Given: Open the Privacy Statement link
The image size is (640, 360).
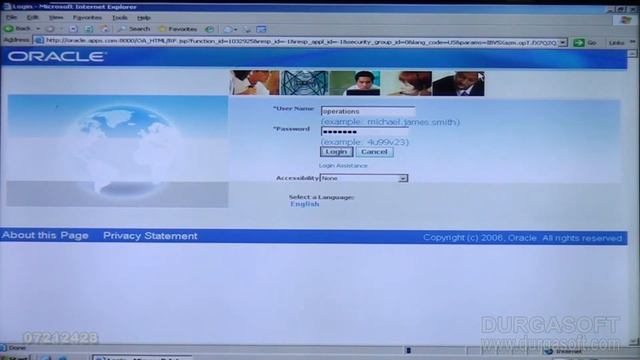Looking at the screenshot, I should pyautogui.click(x=150, y=236).
